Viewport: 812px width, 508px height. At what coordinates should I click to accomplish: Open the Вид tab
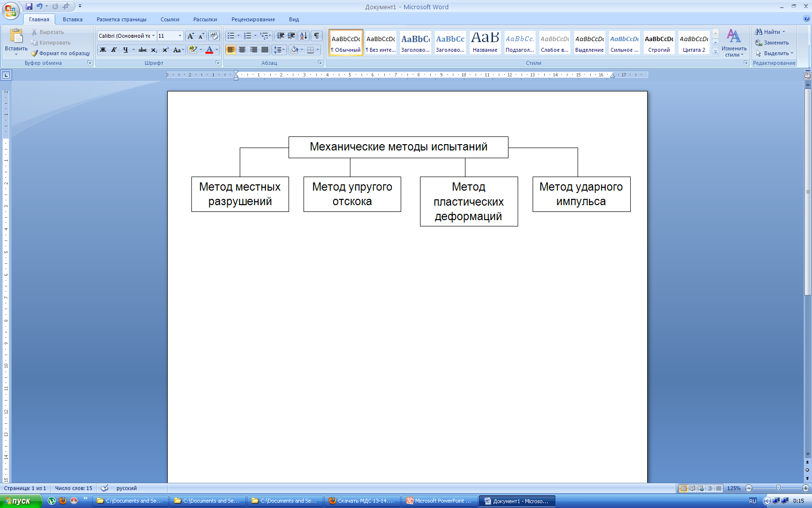click(294, 19)
